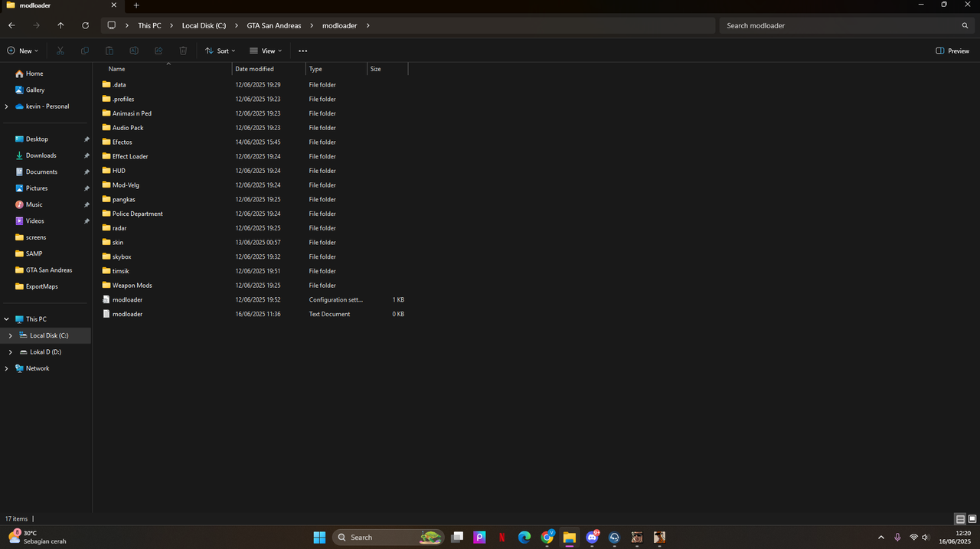Click the Paste toolbar icon
Image resolution: width=980 pixels, height=549 pixels.
click(109, 51)
